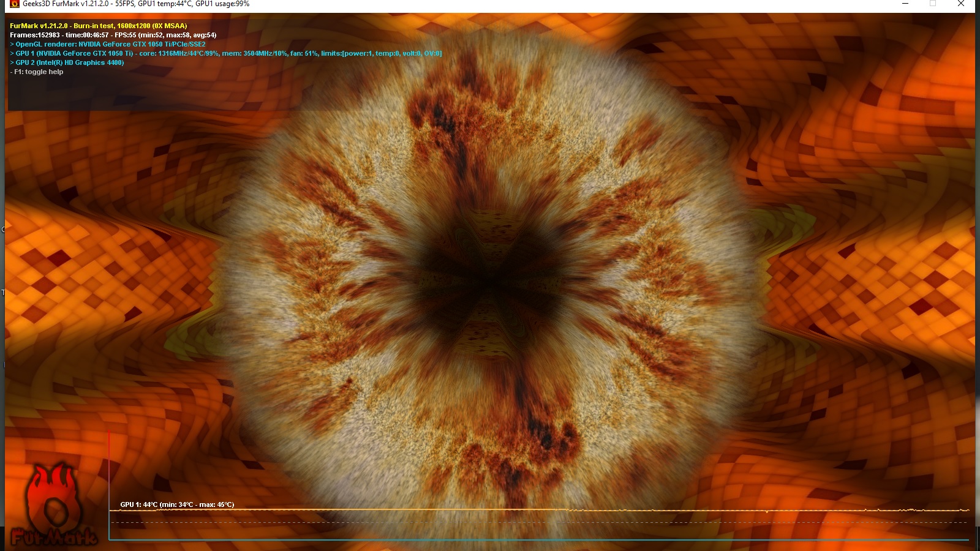Click empty area of the dark info overlay
This screenshot has width=980, height=551.
184,92
